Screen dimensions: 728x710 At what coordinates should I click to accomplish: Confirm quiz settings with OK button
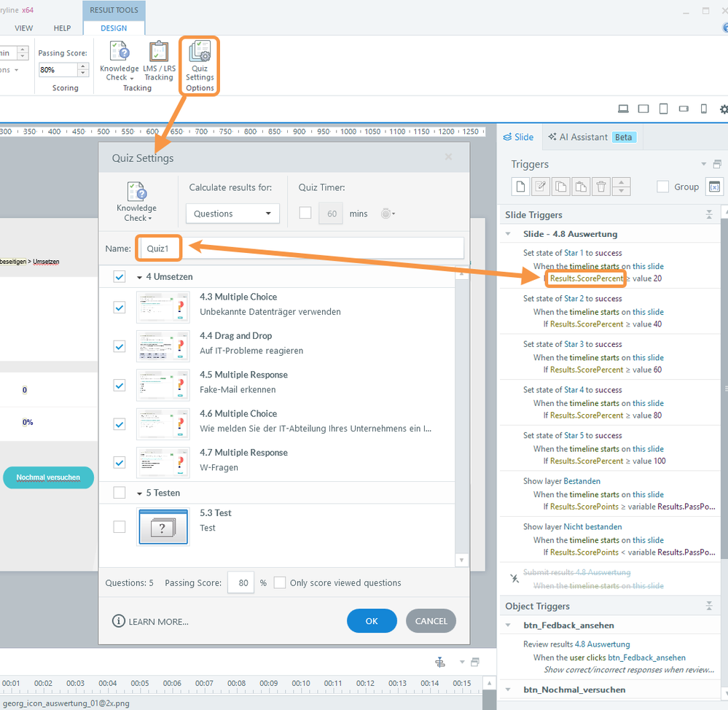[x=372, y=621]
